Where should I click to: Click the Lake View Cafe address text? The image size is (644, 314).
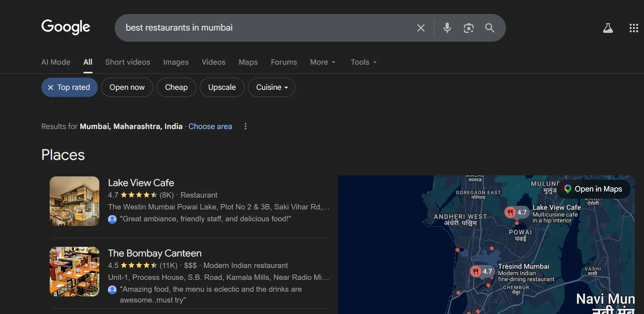[219, 207]
